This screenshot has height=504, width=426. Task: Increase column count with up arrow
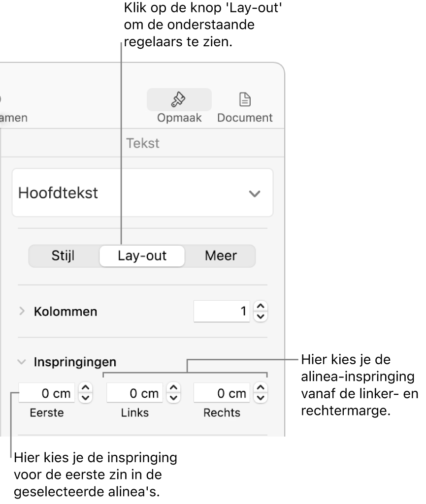coord(261,307)
